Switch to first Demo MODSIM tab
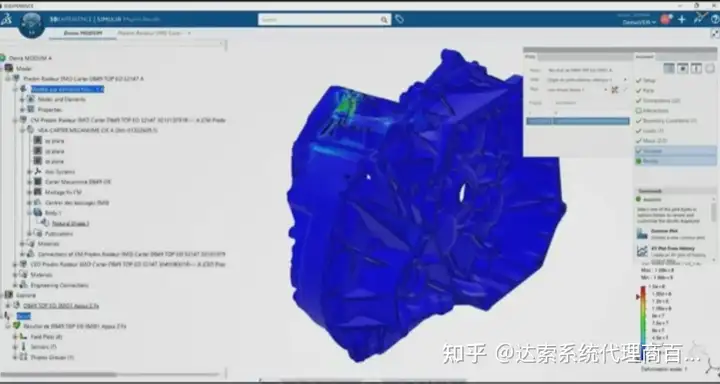The height and width of the screenshot is (384, 720). [83, 33]
